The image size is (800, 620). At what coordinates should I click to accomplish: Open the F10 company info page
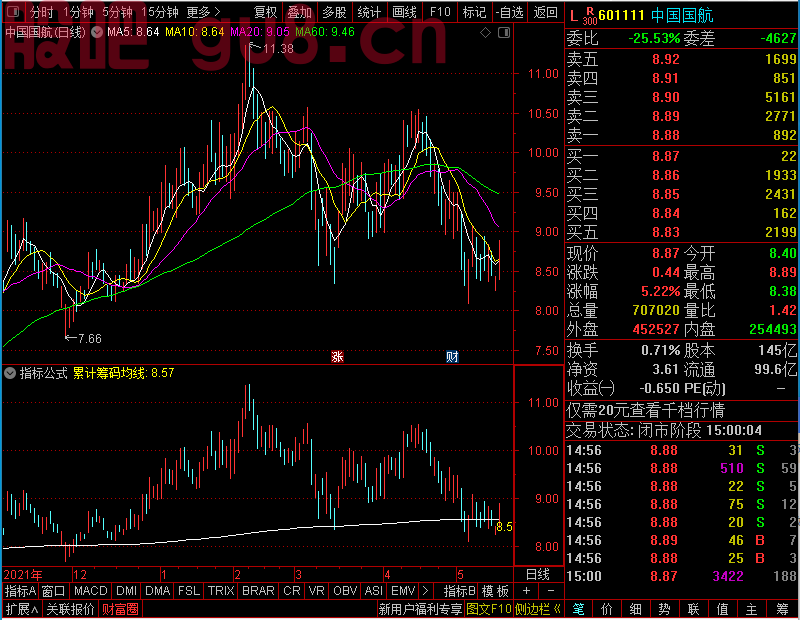(x=440, y=12)
